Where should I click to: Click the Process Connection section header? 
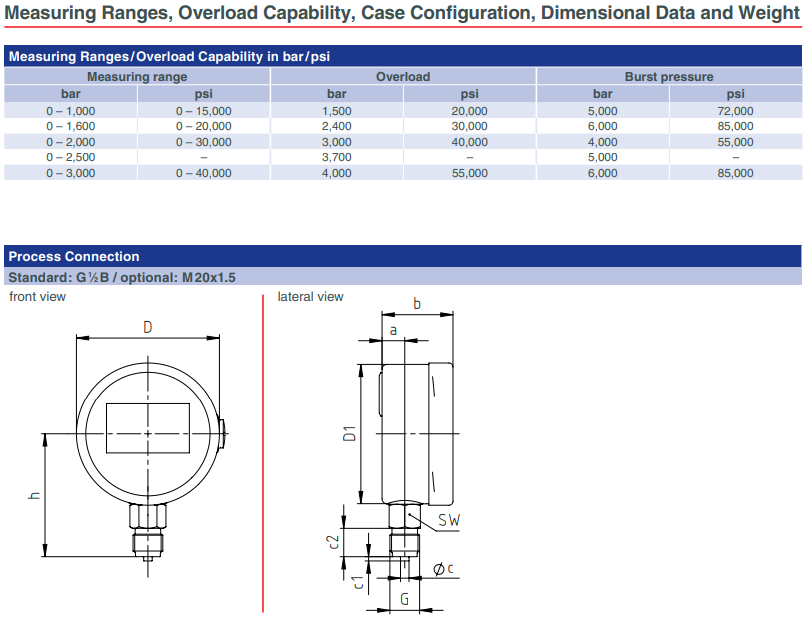pos(74,257)
